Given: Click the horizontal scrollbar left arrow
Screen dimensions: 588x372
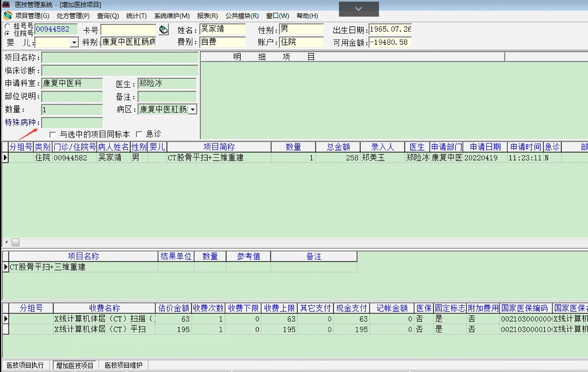Looking at the screenshot, I should tap(6, 242).
